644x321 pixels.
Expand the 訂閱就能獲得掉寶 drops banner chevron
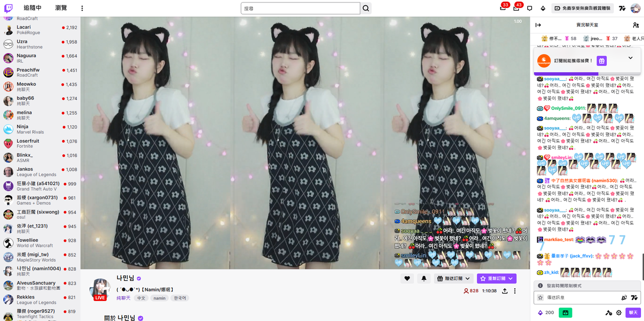[630, 58]
